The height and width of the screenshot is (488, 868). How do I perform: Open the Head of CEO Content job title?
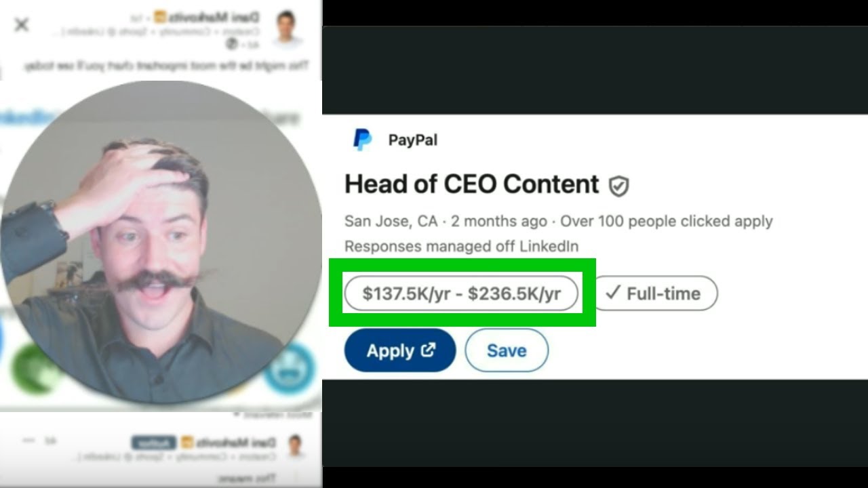(x=472, y=184)
